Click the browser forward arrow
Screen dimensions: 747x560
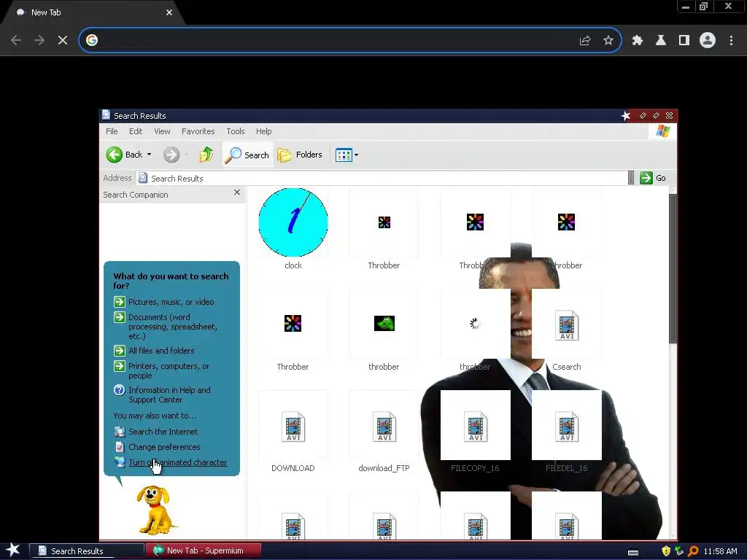[39, 41]
